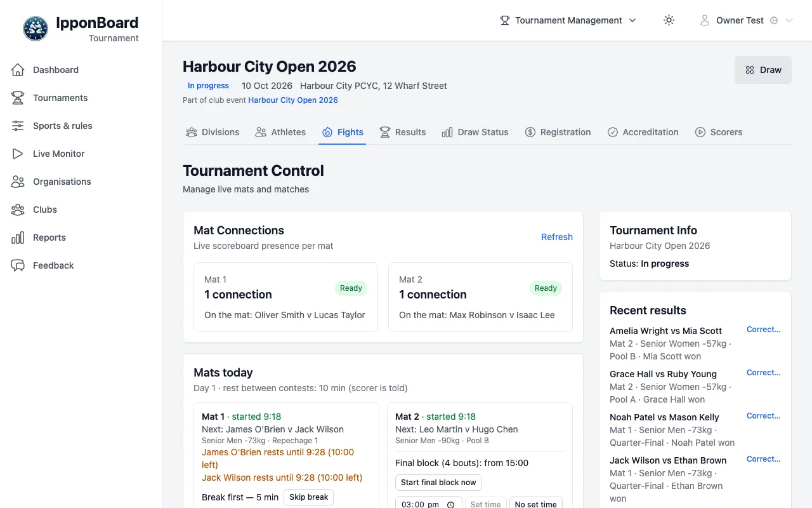Open the Owner Test user menu
This screenshot has height=508, width=812.
(x=746, y=20)
